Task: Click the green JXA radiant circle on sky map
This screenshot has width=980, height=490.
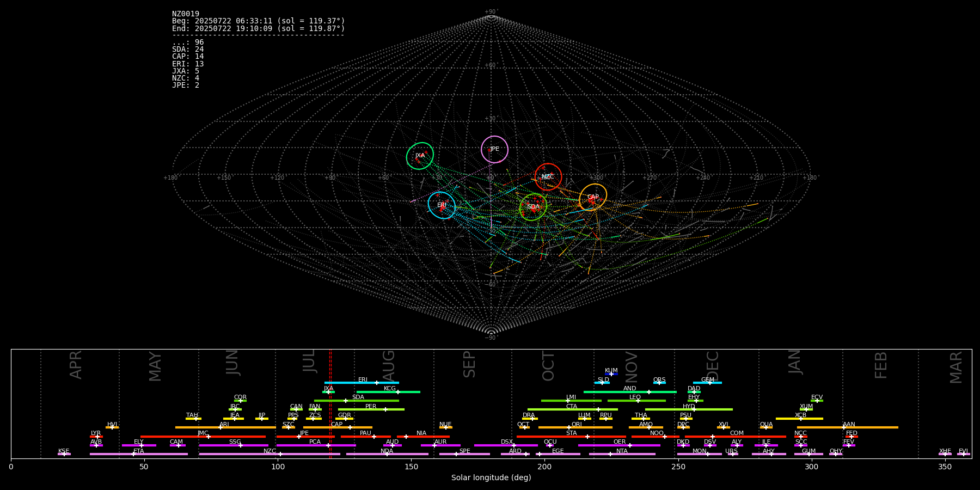Action: point(420,156)
